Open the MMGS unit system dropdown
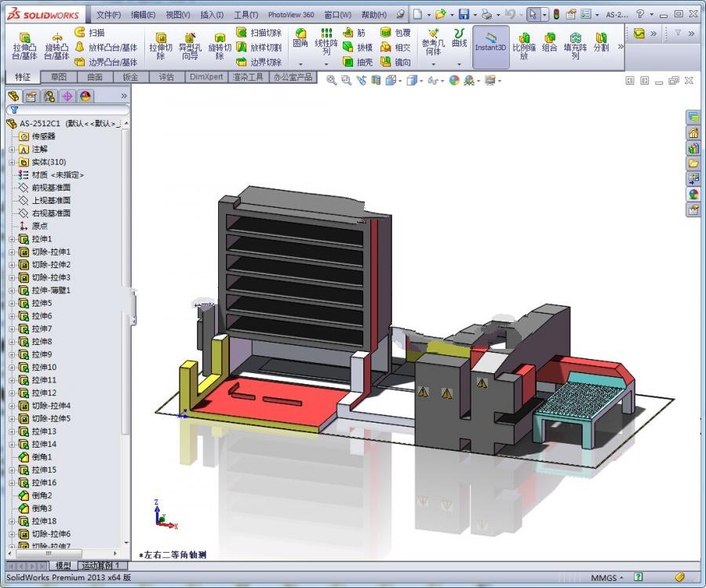Image resolution: width=706 pixels, height=588 pixels. (x=607, y=578)
